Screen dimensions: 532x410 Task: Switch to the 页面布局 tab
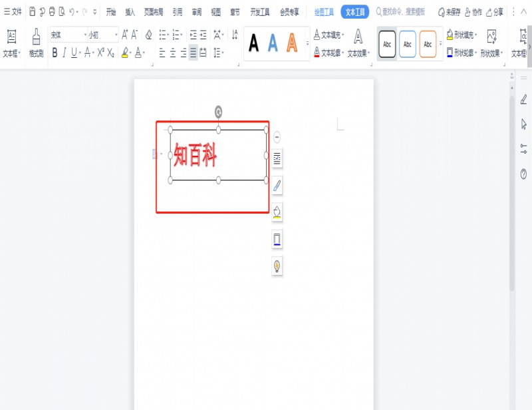coord(154,12)
